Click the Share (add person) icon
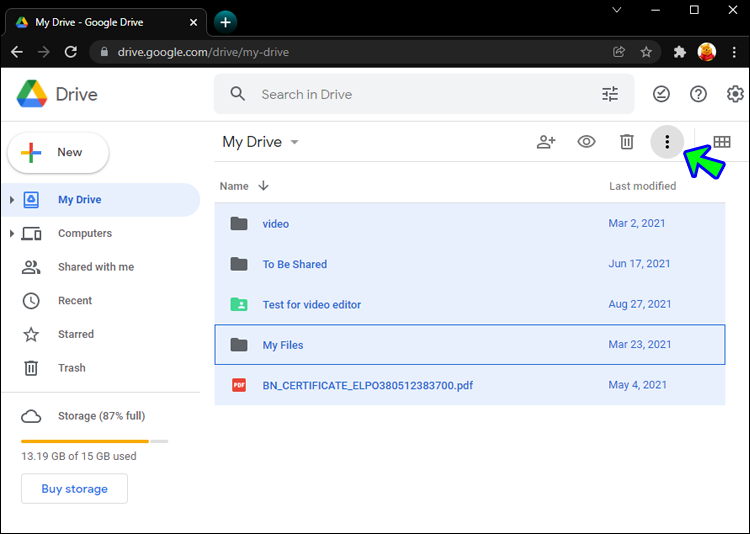 pos(546,142)
